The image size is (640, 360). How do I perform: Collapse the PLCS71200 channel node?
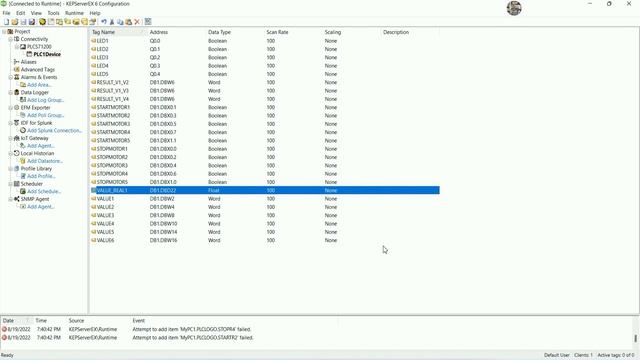tap(17, 47)
